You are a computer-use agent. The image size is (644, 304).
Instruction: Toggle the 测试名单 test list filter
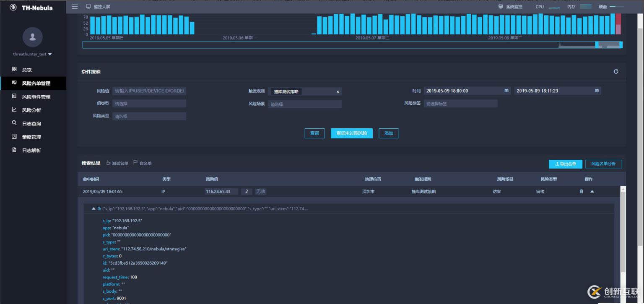[x=117, y=164]
